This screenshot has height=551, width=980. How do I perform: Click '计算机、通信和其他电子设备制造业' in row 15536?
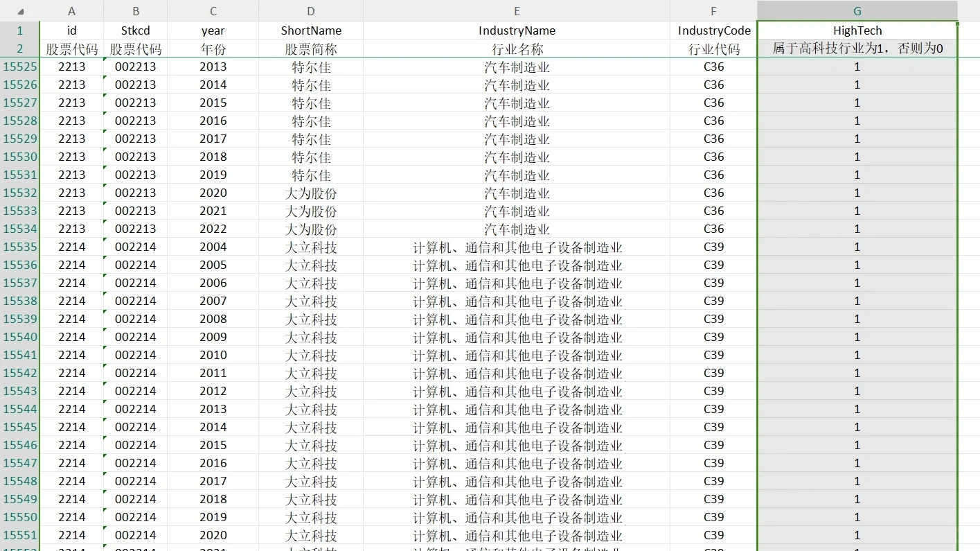517,265
